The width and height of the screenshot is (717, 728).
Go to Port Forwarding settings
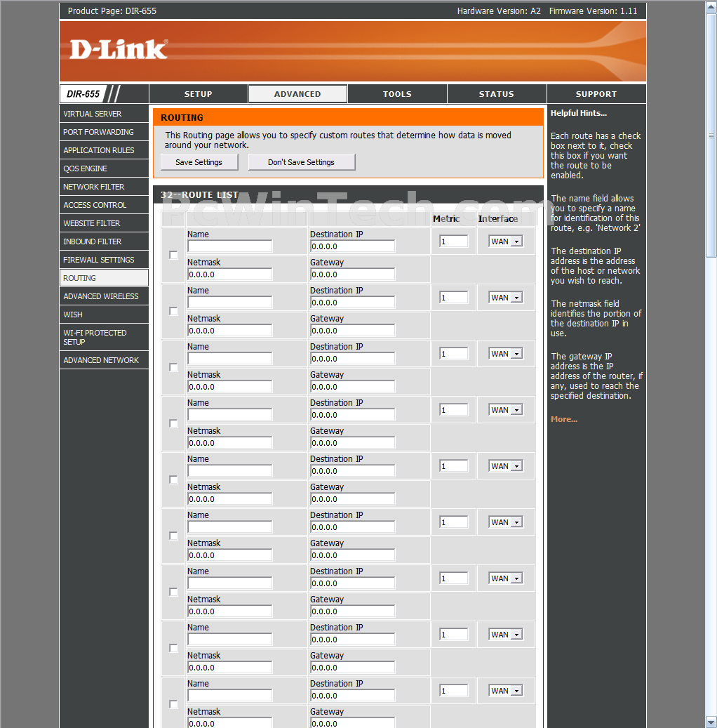pyautogui.click(x=104, y=132)
